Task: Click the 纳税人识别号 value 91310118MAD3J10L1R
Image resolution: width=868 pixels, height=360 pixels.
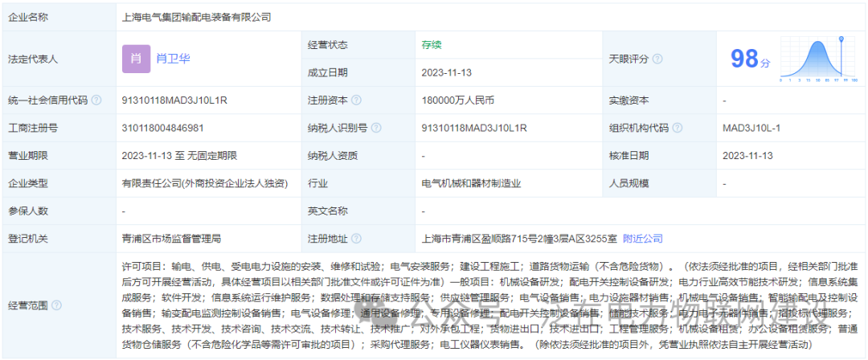Action: coord(474,128)
